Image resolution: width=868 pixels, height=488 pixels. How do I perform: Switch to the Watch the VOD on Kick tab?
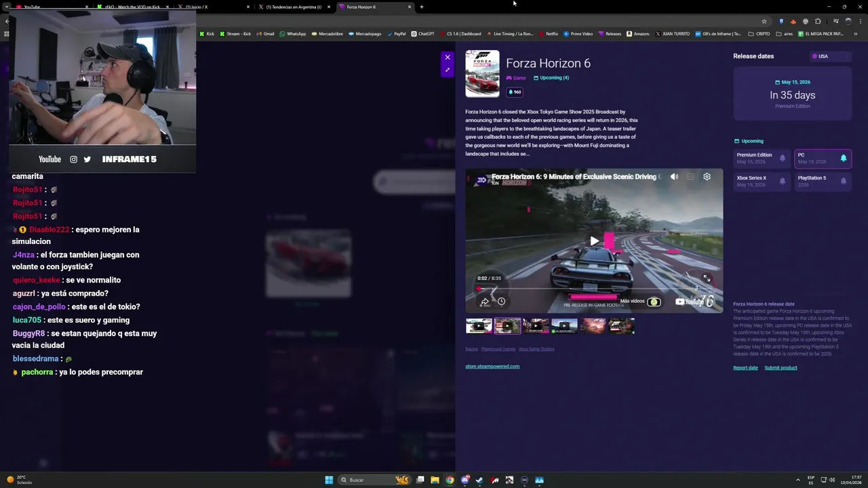pos(133,7)
